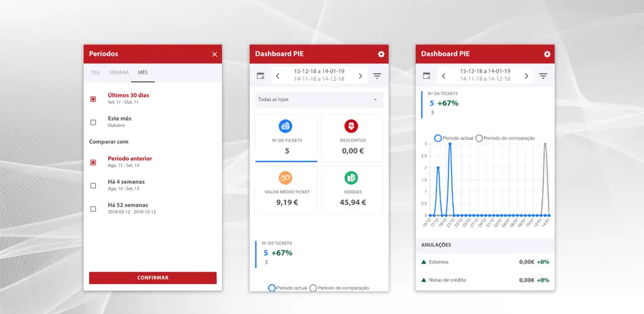
Task: Select the Estornos row
Action: 485,262
